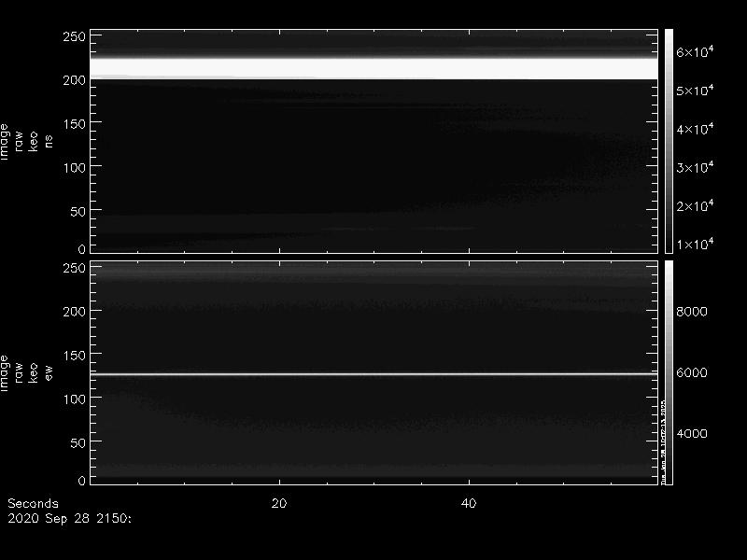Select the 6000 label on the lower colorbar
747x560 pixels.
692,372
